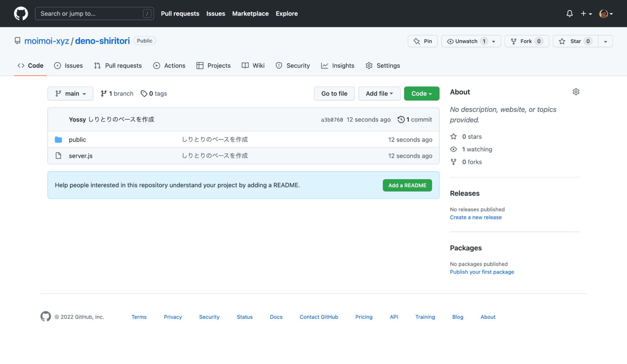Click the GitHub Octocat logo in header
Viewport: 627px width, 364px height.
click(x=21, y=13)
